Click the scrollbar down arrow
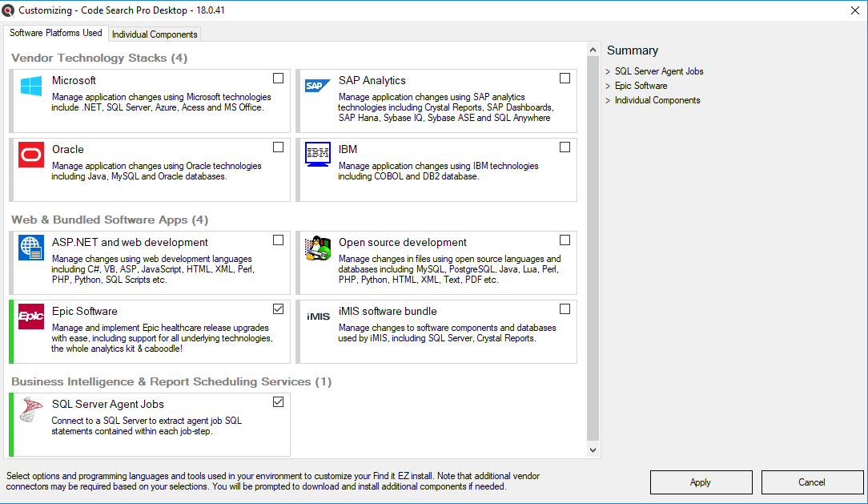Viewport: 868px width, 504px height. [593, 450]
